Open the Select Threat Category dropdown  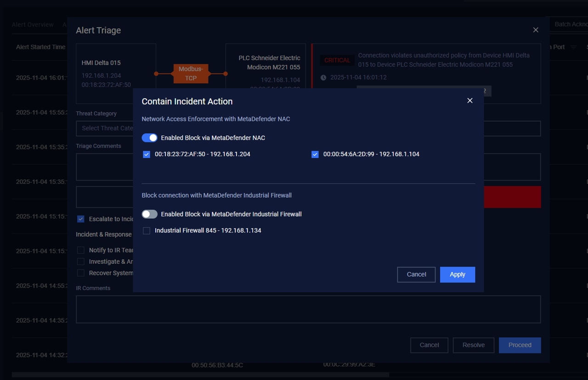[105, 129]
